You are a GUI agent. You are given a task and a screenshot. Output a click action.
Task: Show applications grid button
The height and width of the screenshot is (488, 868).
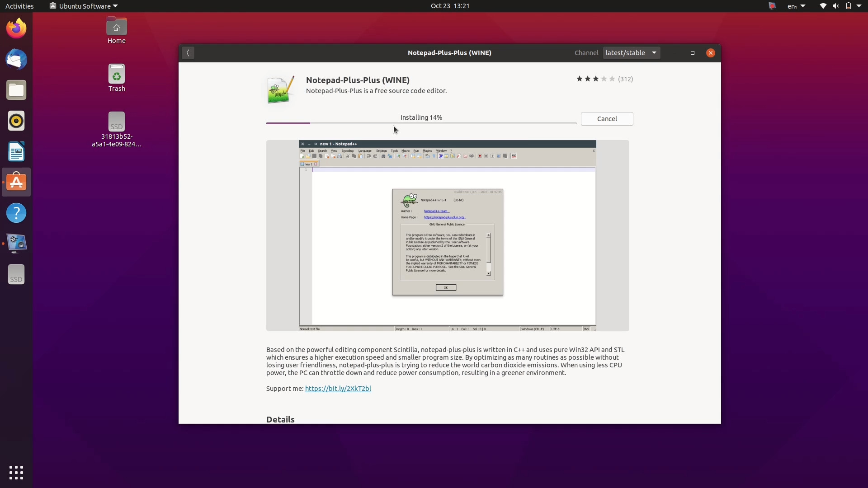click(x=16, y=473)
